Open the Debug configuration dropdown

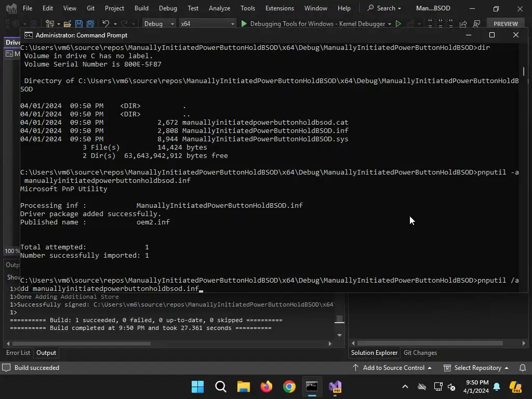159,24
